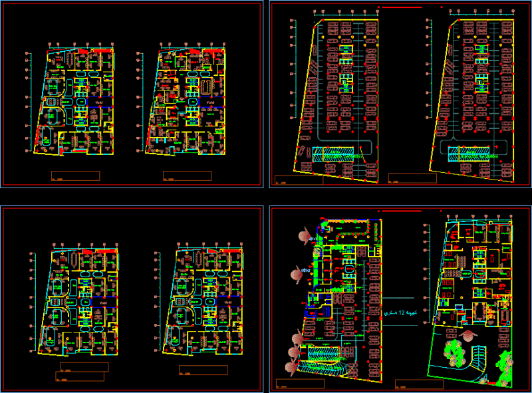The height and width of the screenshot is (393, 532).
Task: Select "Void" label in top-left sheet's left plan
Action: (x=99, y=102)
